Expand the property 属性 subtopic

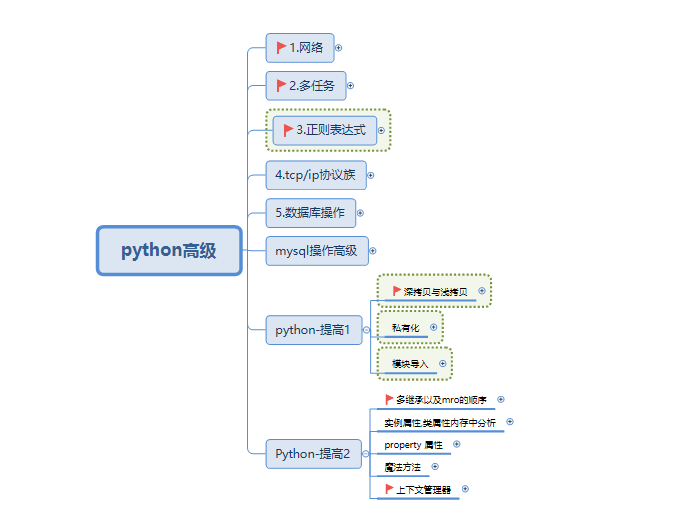[x=457, y=444]
